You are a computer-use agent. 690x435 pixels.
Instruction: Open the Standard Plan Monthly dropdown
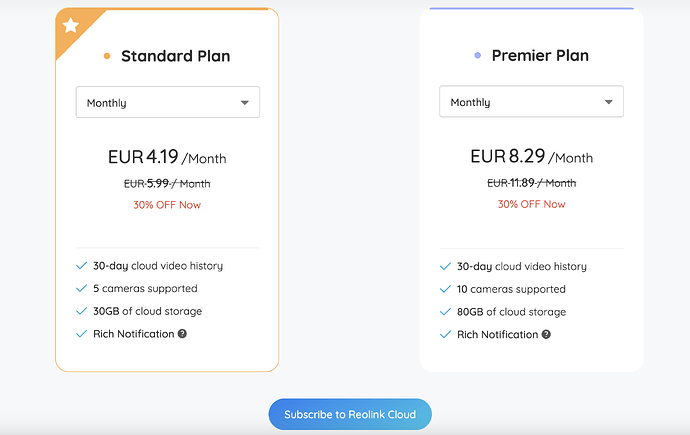167,102
